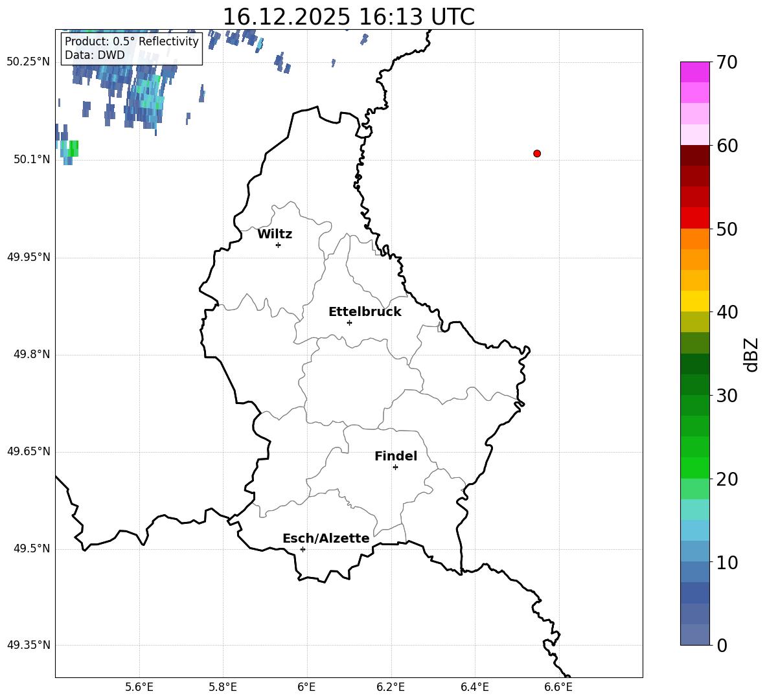Click the Findel label
The height and width of the screenshot is (700, 767).
coord(396,456)
